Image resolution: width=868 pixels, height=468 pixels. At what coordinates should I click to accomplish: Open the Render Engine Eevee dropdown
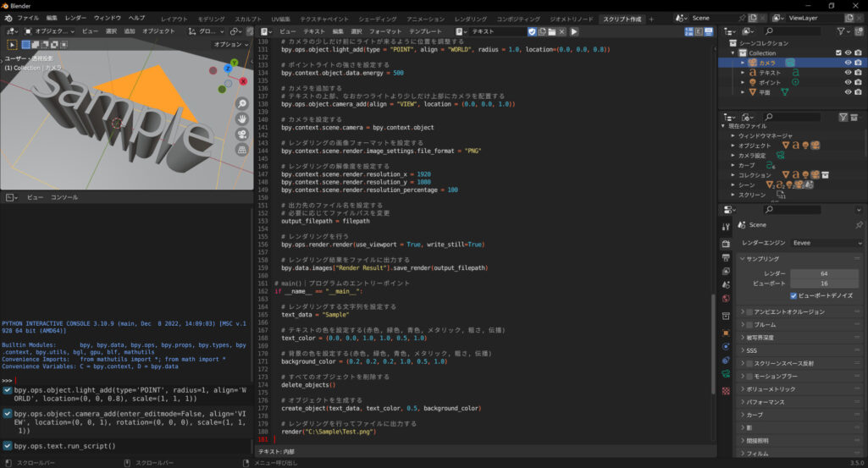(827, 243)
